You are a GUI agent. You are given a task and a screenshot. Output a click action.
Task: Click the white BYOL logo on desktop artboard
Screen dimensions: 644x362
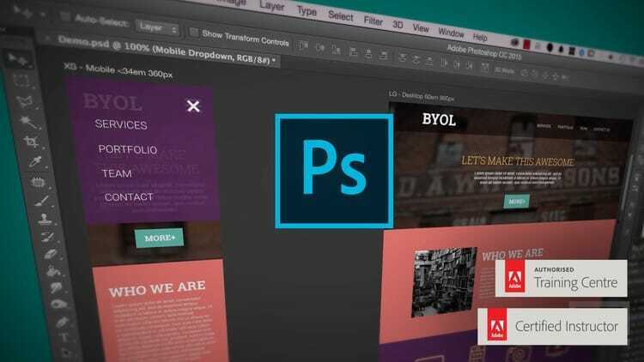tap(439, 120)
